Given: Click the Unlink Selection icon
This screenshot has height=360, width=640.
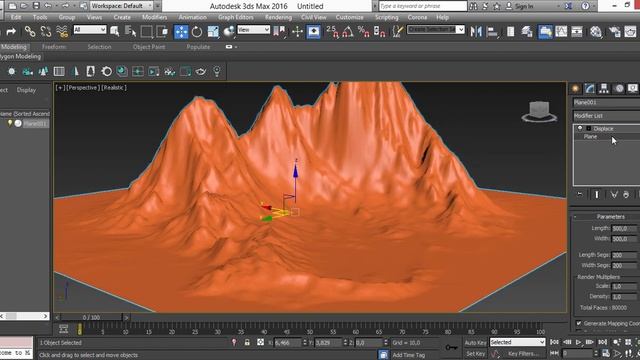Looking at the screenshot, I should [x=46, y=31].
